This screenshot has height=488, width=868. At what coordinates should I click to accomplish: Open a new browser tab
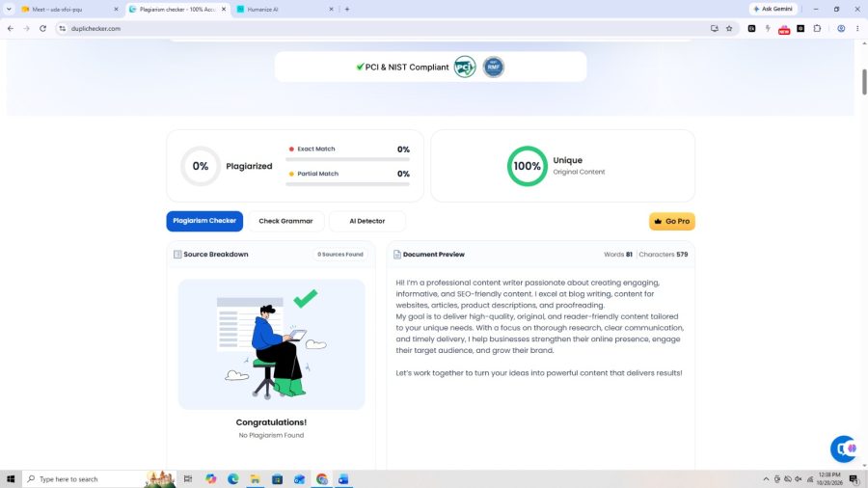tap(347, 9)
